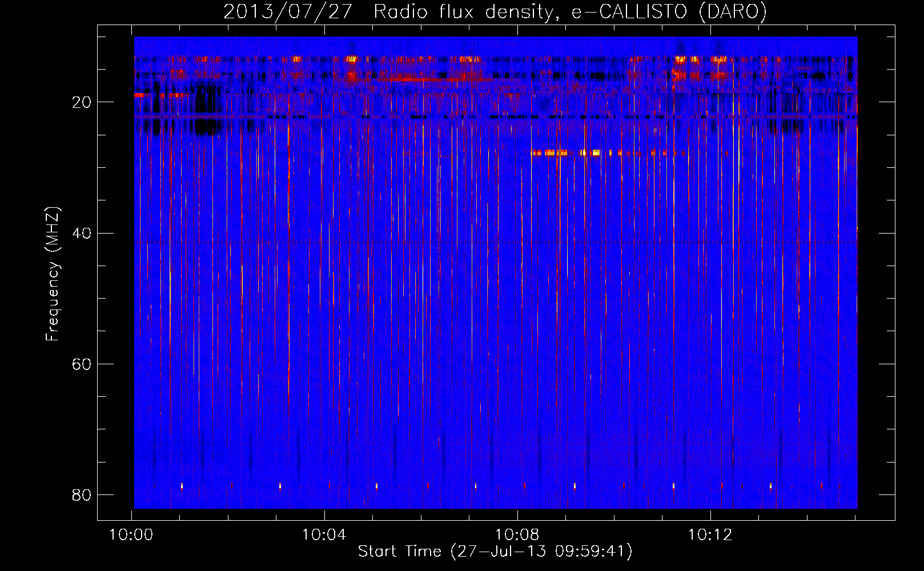Click the 80 MHz frequency tick label
924x571 pixels.
(82, 494)
